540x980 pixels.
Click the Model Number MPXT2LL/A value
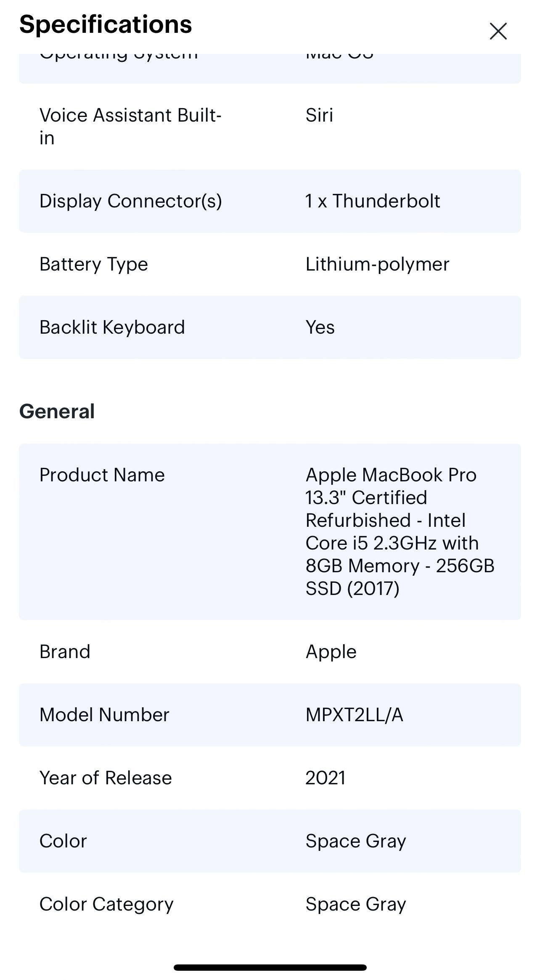(x=354, y=714)
